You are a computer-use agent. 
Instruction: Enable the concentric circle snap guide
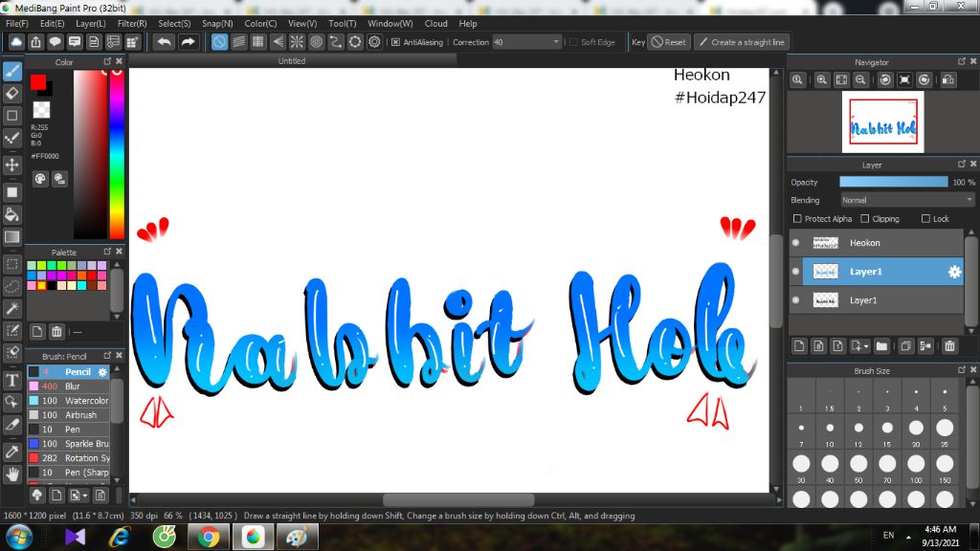coord(316,42)
